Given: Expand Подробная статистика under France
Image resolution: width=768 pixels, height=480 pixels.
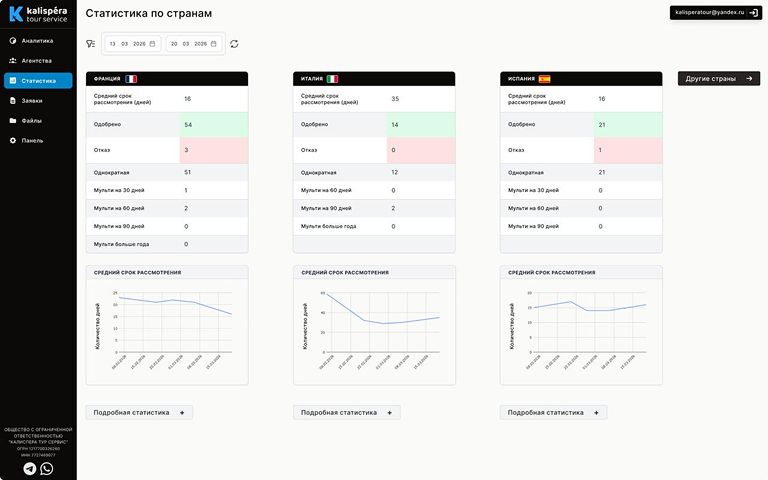Looking at the screenshot, I should coord(139,412).
